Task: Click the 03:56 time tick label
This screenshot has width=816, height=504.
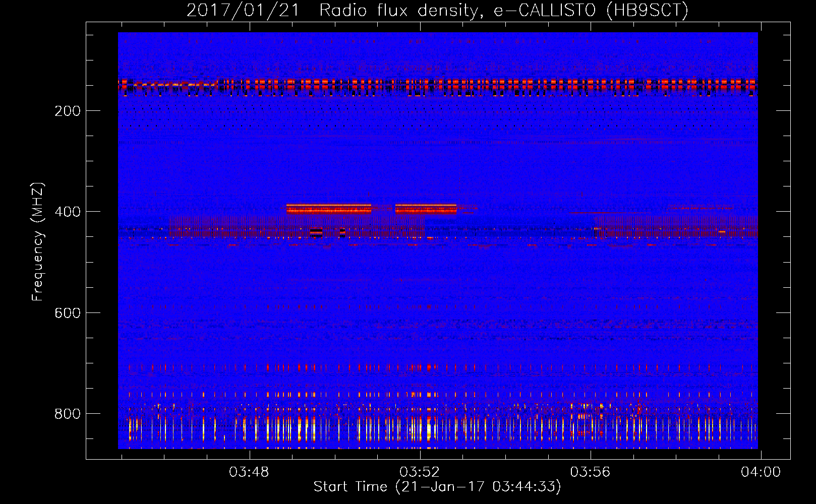Action: (x=590, y=472)
